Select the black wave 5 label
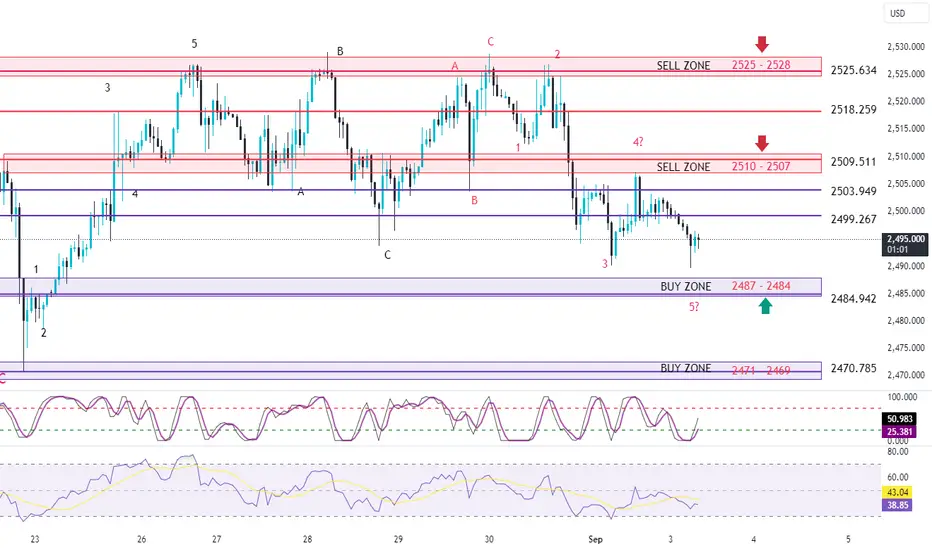 (194, 43)
